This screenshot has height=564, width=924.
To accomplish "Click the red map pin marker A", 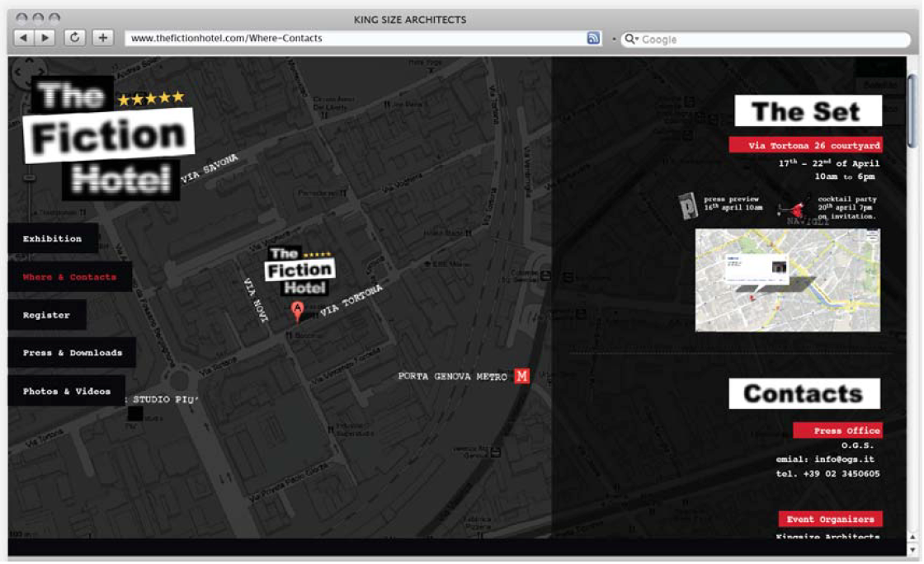I will pyautogui.click(x=298, y=311).
